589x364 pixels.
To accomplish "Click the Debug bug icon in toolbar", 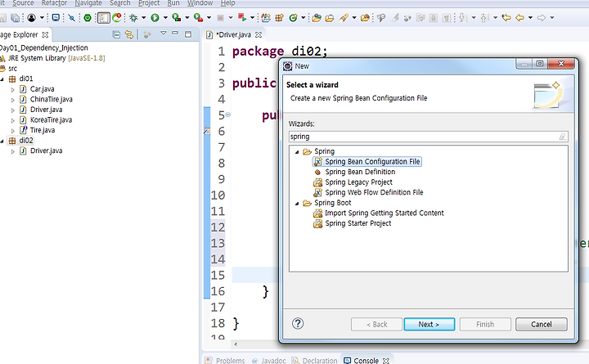I will point(133,18).
